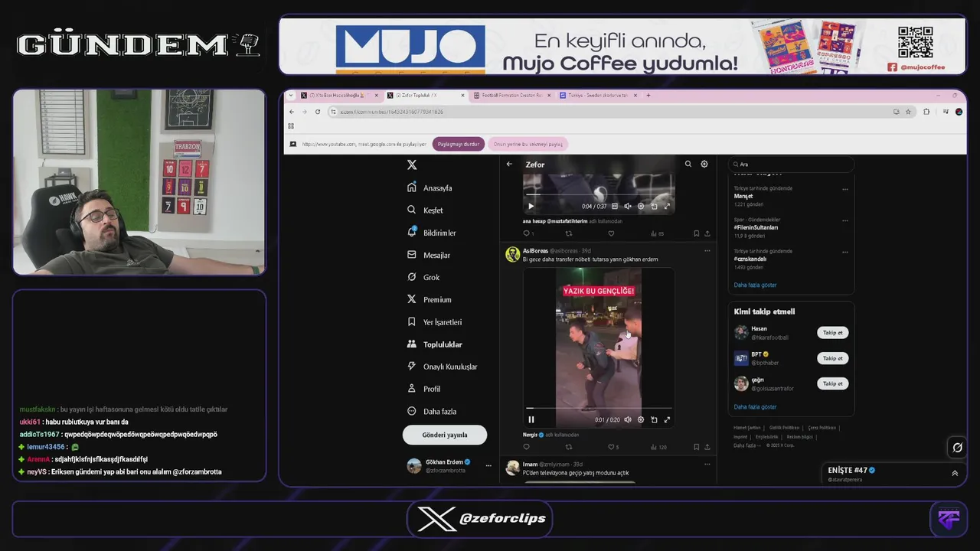Viewport: 980px width, 551px height.
Task: Follow Hasan with Takip et
Action: (832, 333)
